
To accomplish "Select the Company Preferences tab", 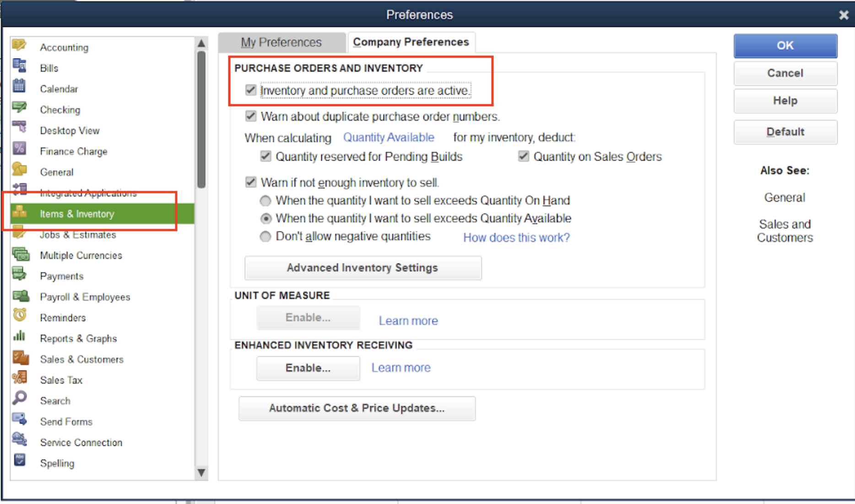I will click(411, 42).
